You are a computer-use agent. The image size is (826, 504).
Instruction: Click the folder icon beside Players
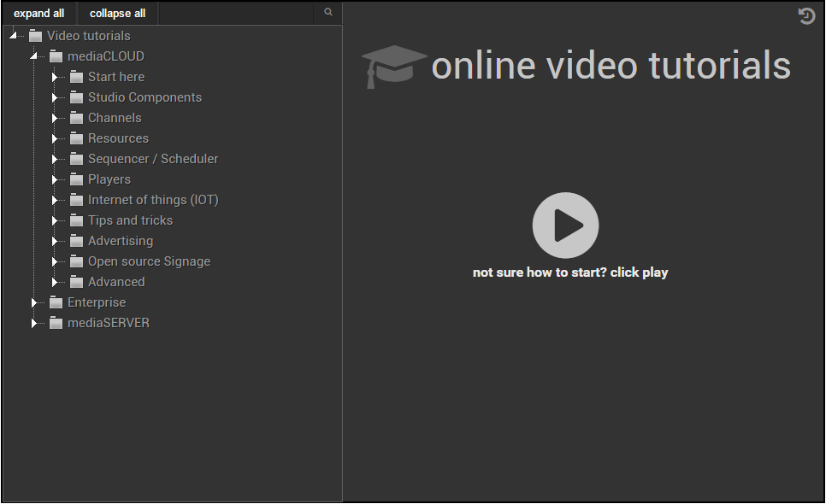(75, 179)
